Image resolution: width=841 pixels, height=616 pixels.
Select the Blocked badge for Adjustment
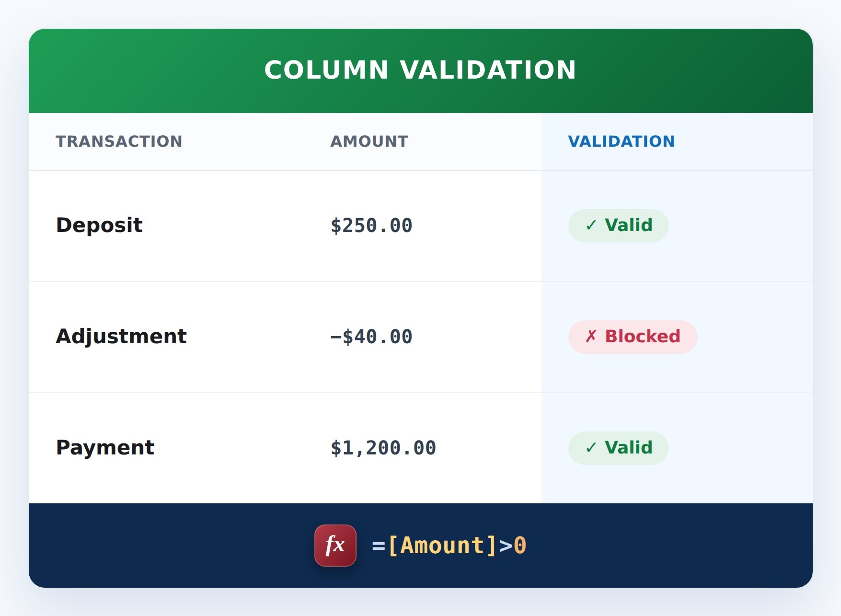[633, 337]
